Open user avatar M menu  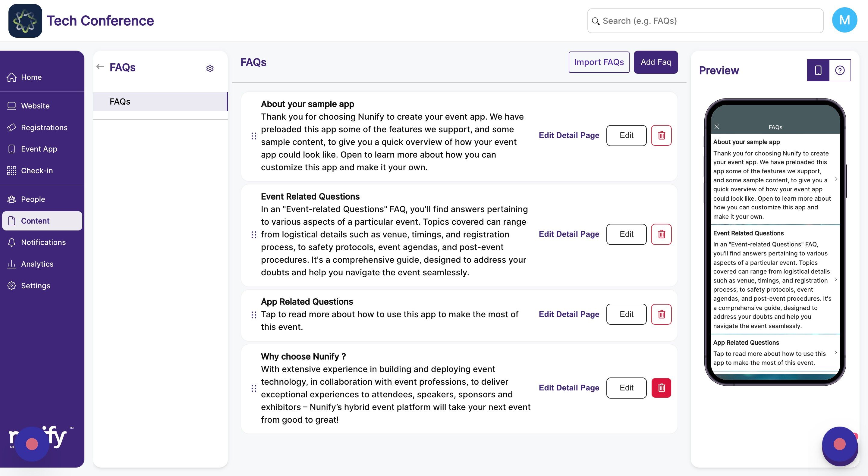coord(844,20)
